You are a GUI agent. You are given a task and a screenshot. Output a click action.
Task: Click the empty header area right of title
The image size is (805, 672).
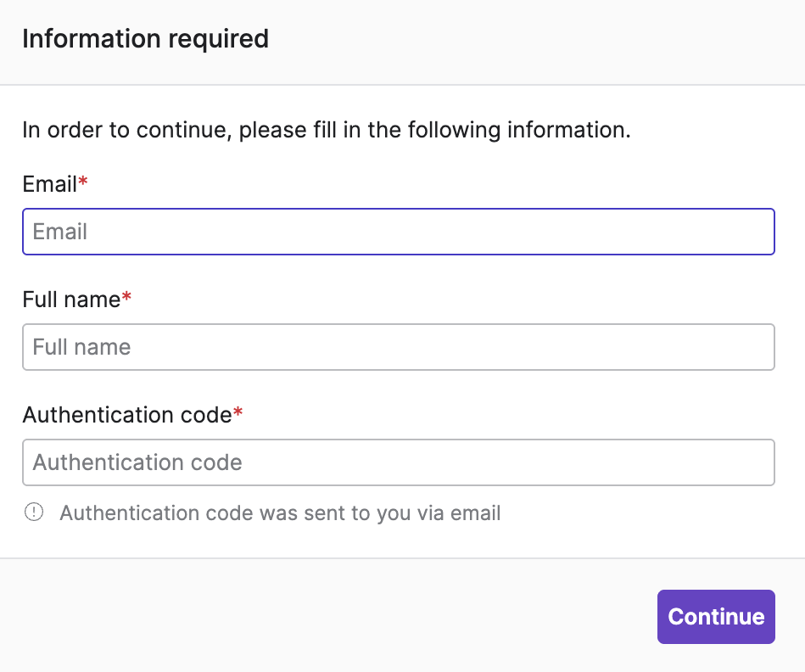[543, 39]
